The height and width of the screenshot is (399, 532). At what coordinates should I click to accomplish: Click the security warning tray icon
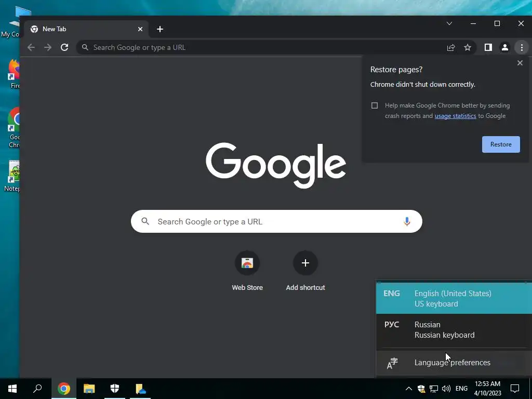(421, 389)
